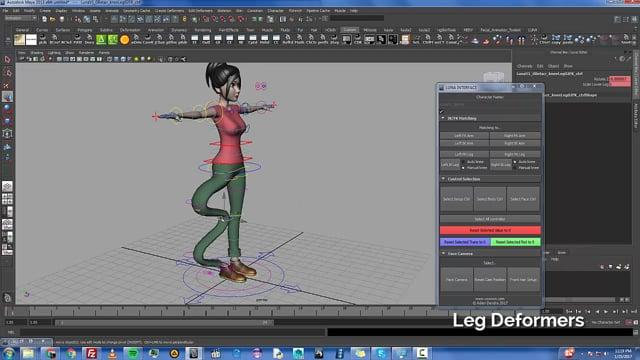Click the Select All Controller button
This screenshot has height=360, width=640.
pos(490,219)
